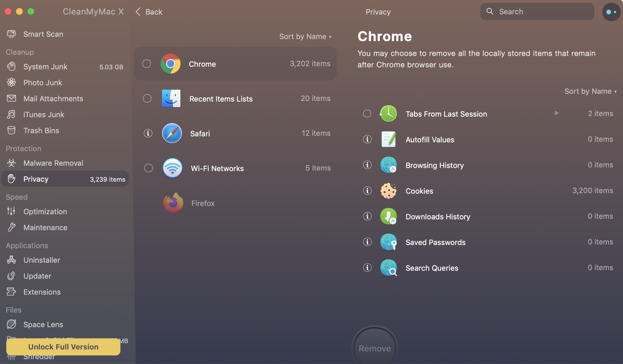The height and width of the screenshot is (364, 623).
Task: Open Trash Bins module icon
Action: point(12,130)
